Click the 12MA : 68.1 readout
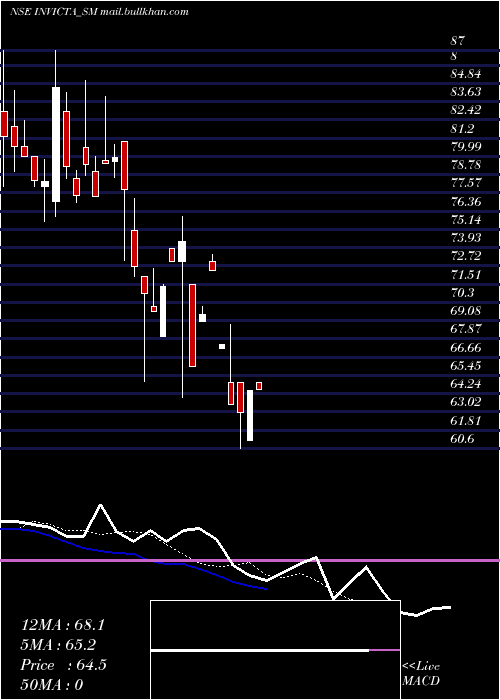The image size is (500, 700). 63,625
